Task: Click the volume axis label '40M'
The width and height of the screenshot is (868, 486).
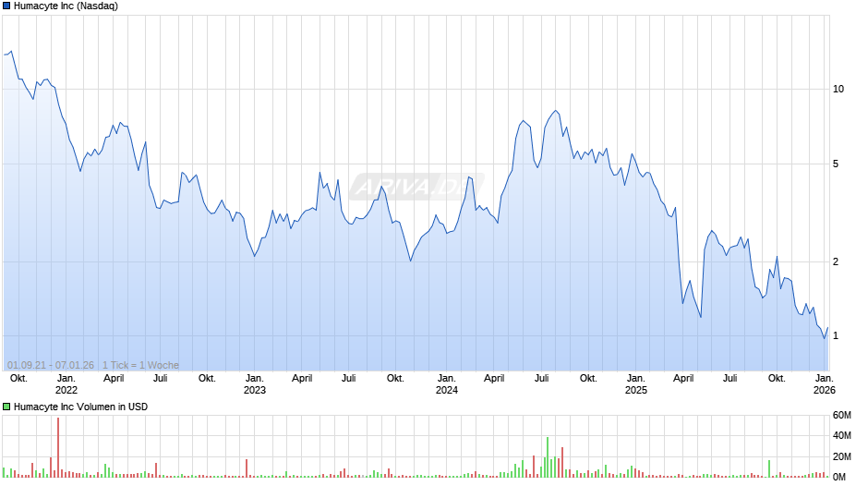Action: tap(841, 435)
